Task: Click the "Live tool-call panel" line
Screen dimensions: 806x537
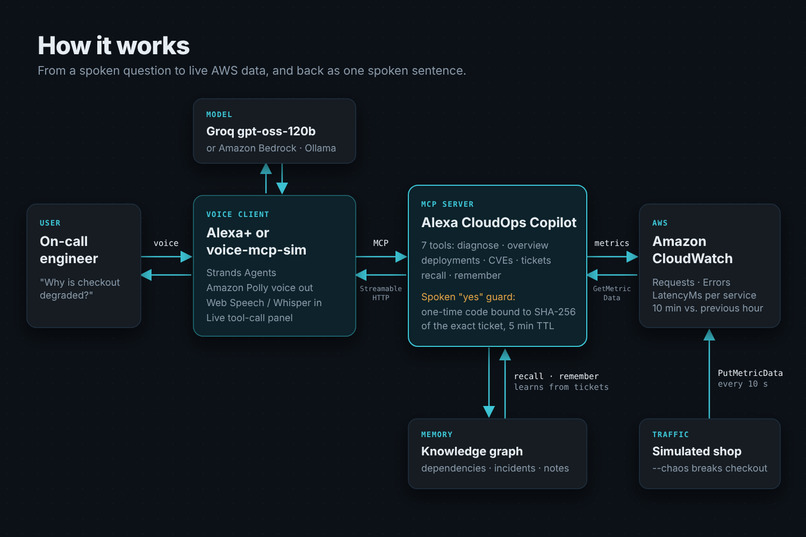Action: [249, 318]
